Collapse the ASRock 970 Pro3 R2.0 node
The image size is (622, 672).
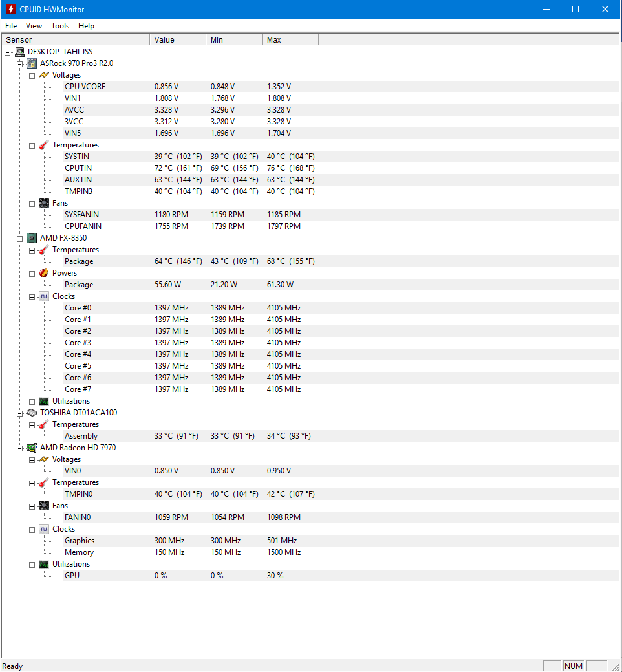[x=19, y=64]
